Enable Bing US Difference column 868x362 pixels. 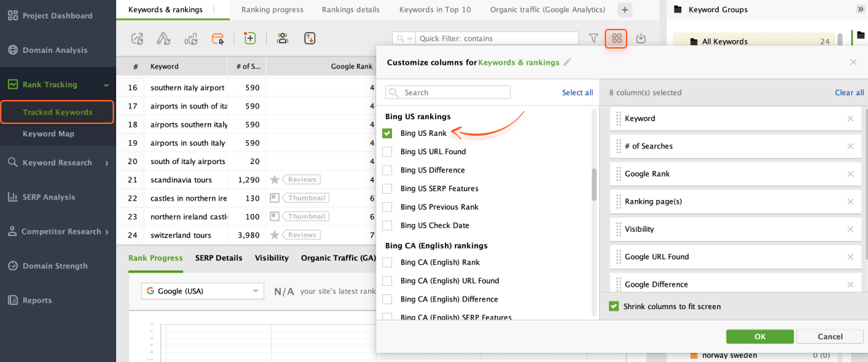pos(387,170)
